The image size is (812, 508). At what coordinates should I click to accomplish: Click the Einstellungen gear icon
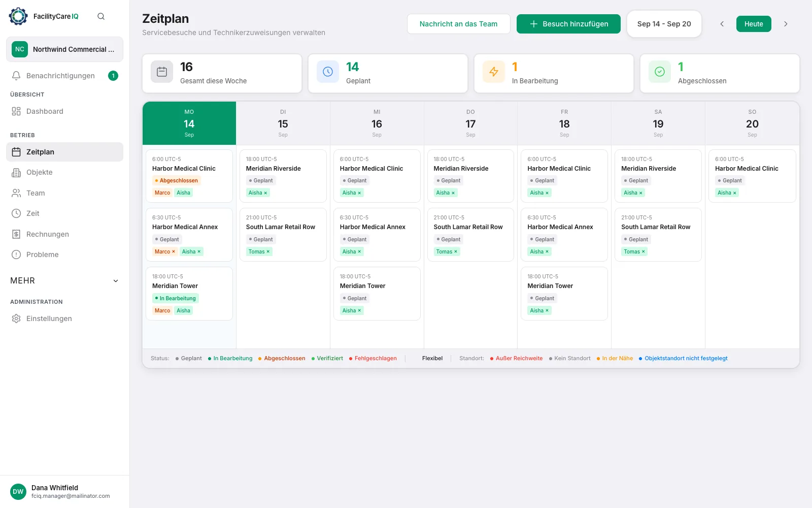pyautogui.click(x=16, y=319)
